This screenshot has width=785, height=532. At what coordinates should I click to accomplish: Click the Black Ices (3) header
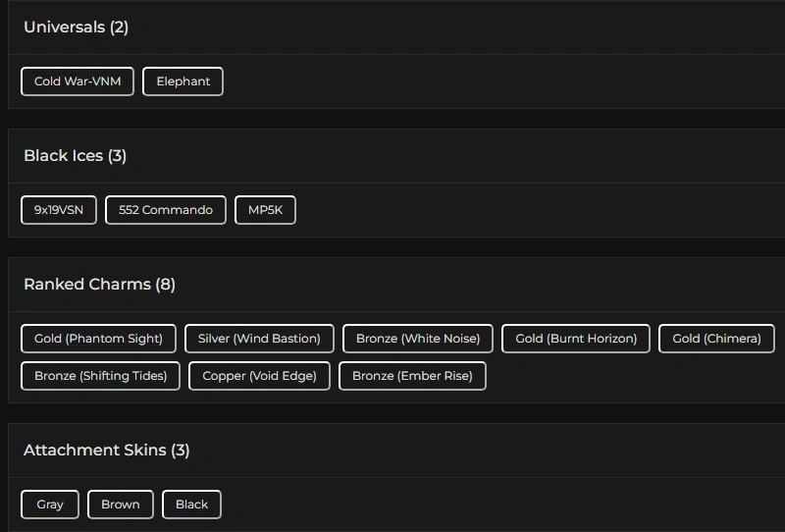pos(76,156)
